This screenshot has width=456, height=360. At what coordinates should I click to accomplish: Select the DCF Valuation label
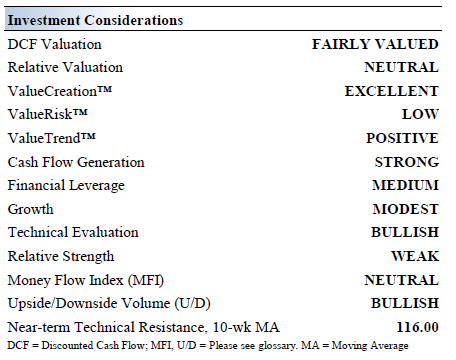coord(54,44)
